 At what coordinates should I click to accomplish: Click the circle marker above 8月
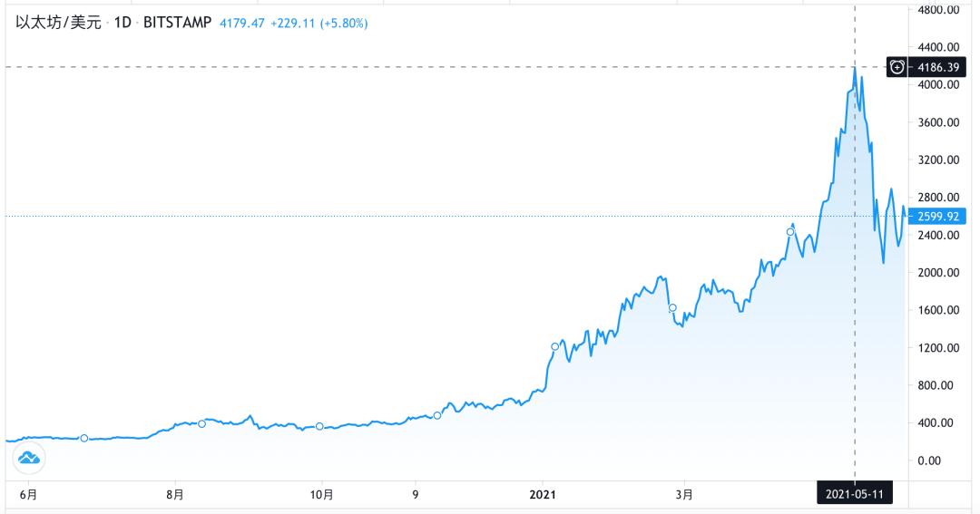(x=201, y=423)
